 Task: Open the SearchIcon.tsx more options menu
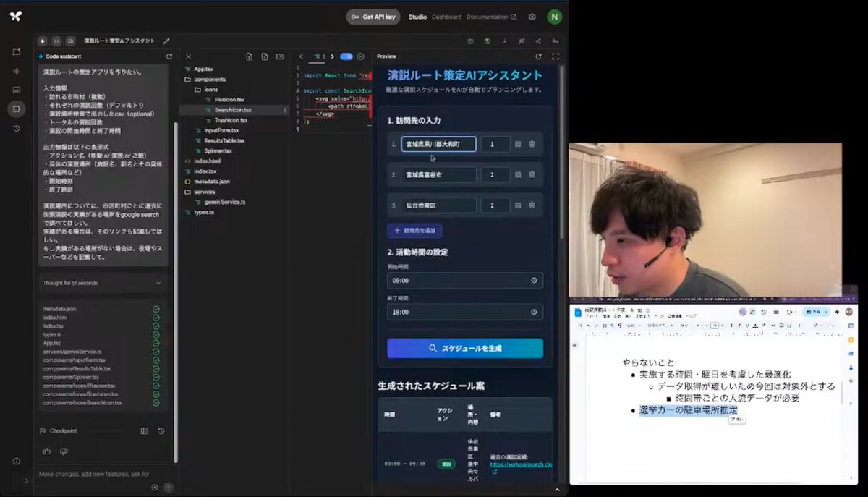click(284, 110)
